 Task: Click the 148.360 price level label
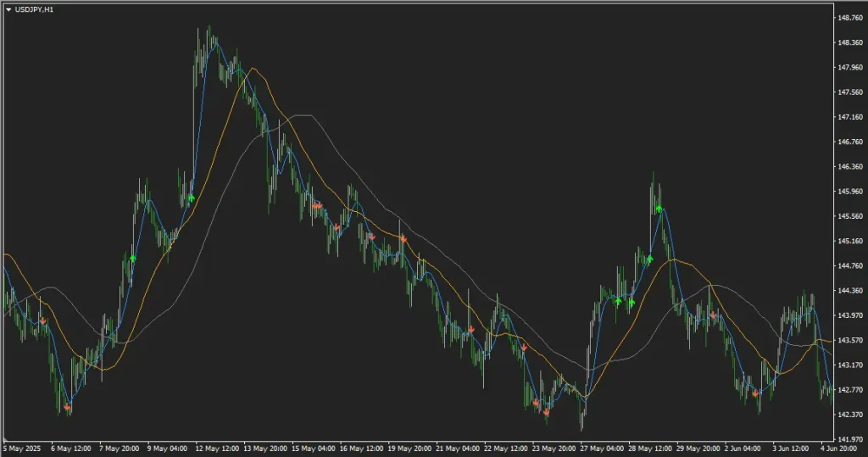[x=850, y=42]
